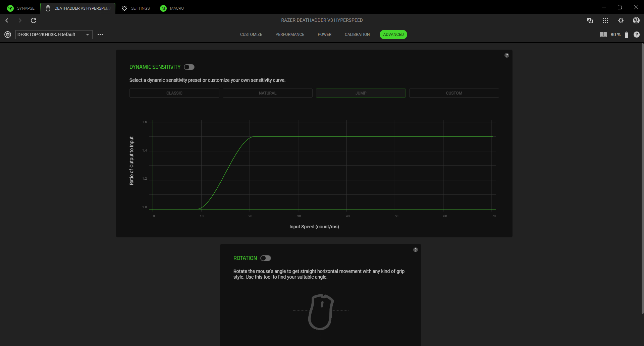The height and width of the screenshot is (346, 644).
Task: Switch to the Calibration tab
Action: tap(357, 35)
